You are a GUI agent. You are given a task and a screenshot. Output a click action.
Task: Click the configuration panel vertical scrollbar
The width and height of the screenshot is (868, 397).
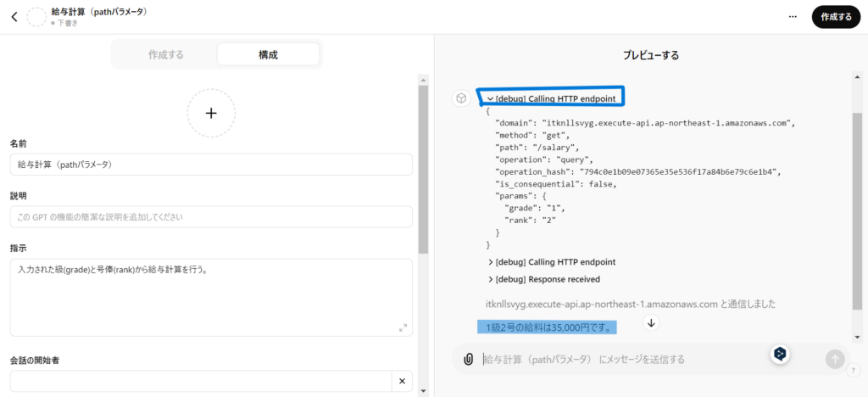point(424,170)
